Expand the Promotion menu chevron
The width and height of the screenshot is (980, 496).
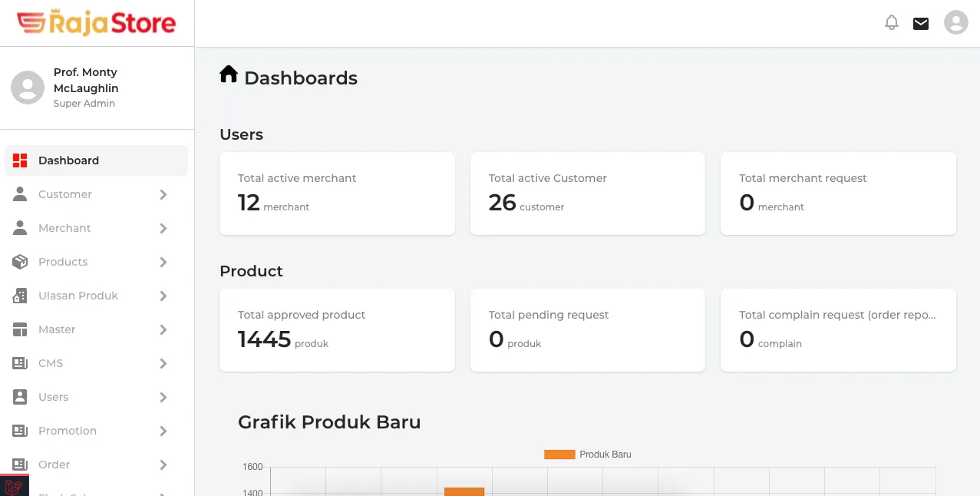pyautogui.click(x=163, y=431)
